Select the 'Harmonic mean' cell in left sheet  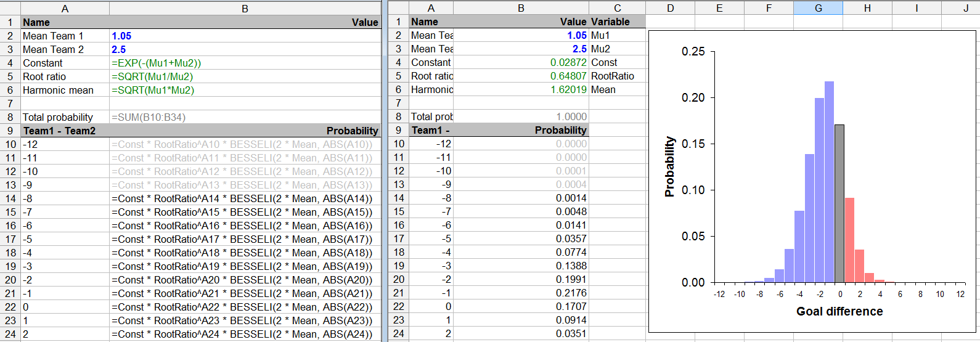[x=65, y=90]
